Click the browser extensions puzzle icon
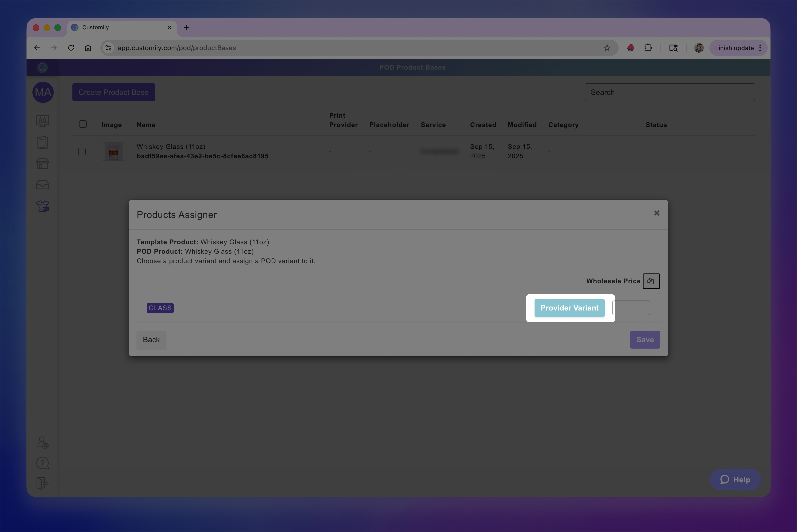The image size is (797, 532). click(648, 48)
